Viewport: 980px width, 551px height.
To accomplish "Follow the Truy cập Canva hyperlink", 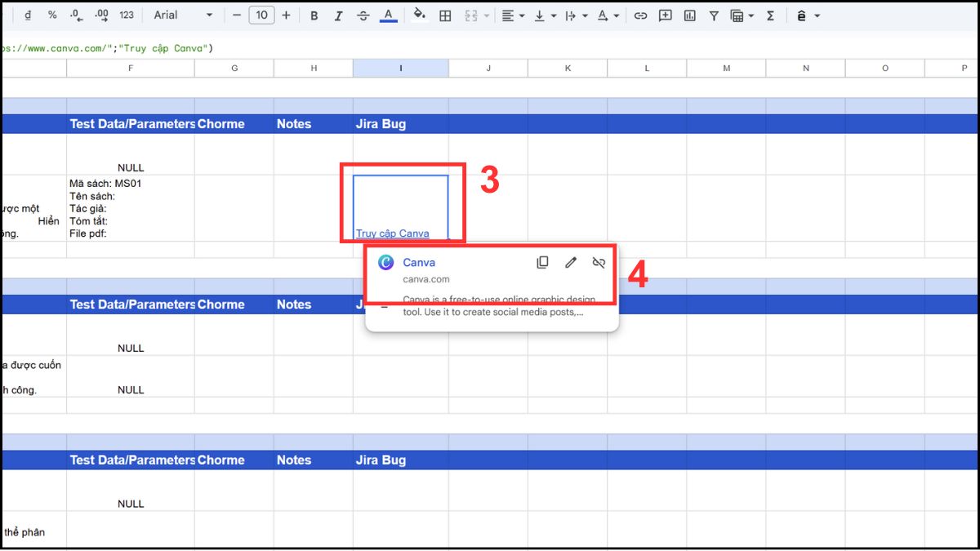I will tap(391, 233).
